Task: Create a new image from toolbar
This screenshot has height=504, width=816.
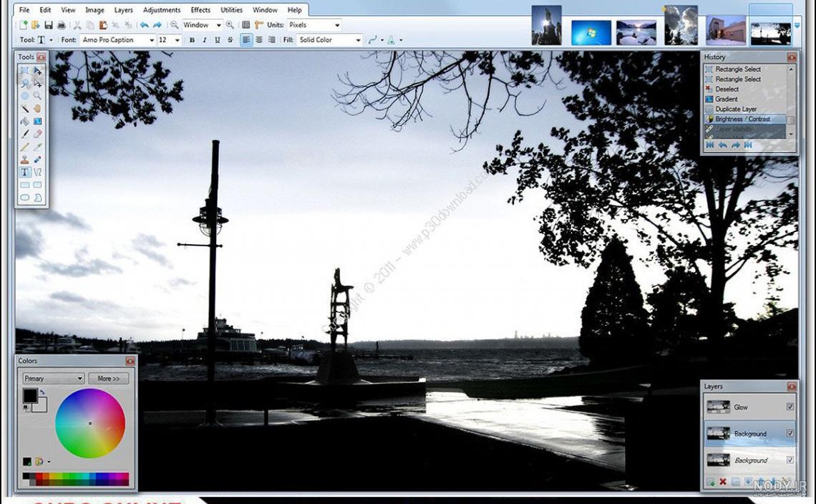Action: pyautogui.click(x=23, y=25)
